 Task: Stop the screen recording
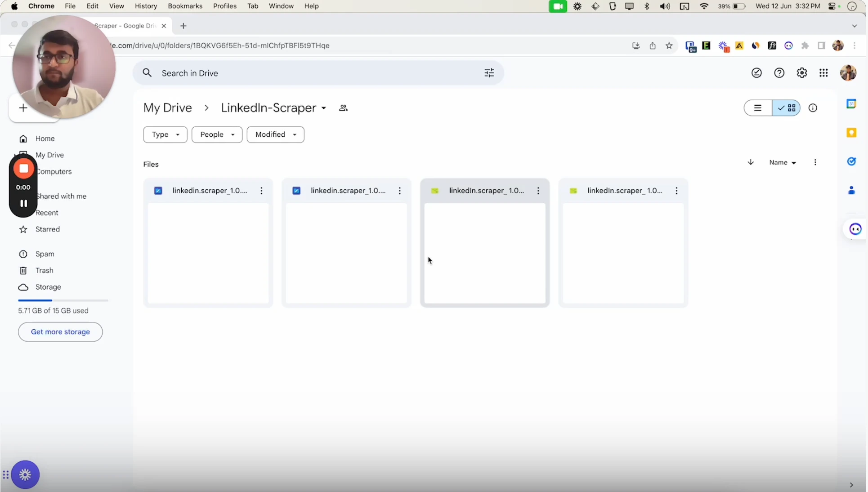[x=23, y=169]
